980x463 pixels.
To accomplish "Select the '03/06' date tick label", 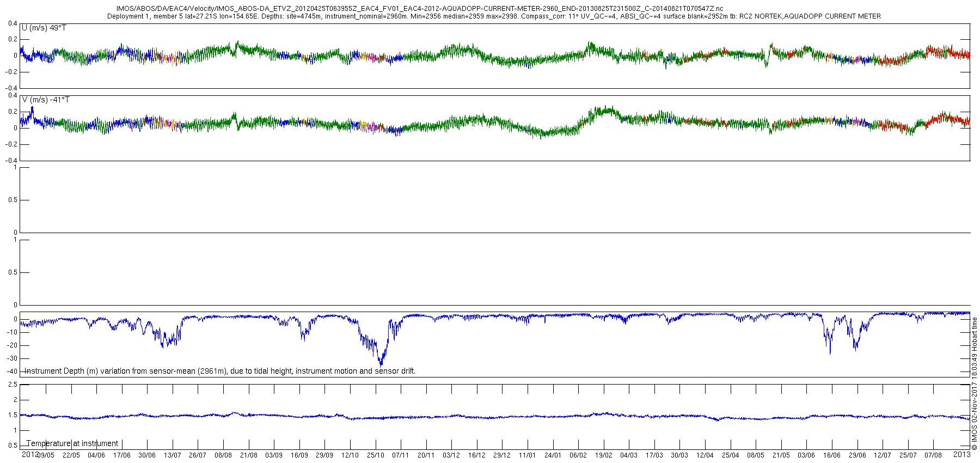I will pos(806,455).
